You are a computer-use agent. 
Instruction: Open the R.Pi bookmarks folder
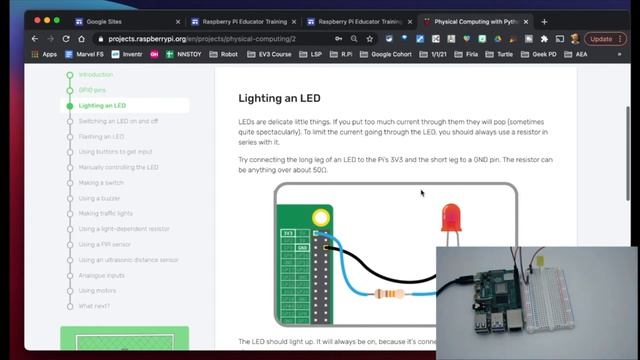tap(341, 54)
